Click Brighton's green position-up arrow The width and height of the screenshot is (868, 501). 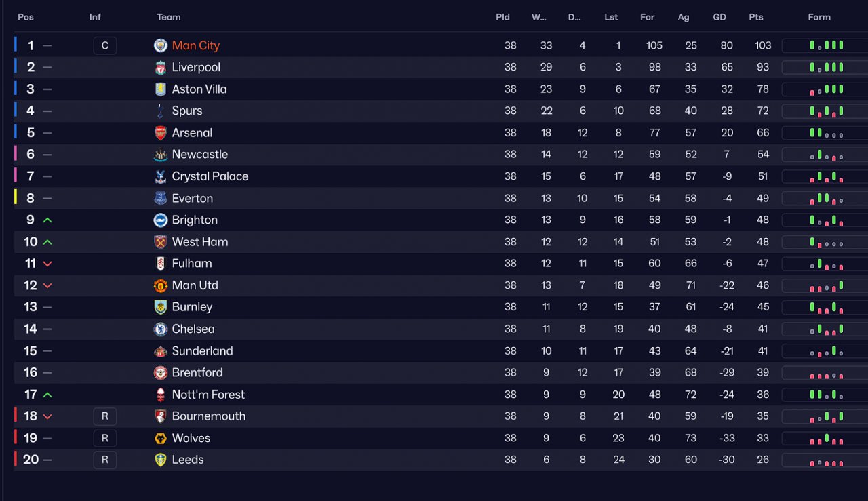47,220
